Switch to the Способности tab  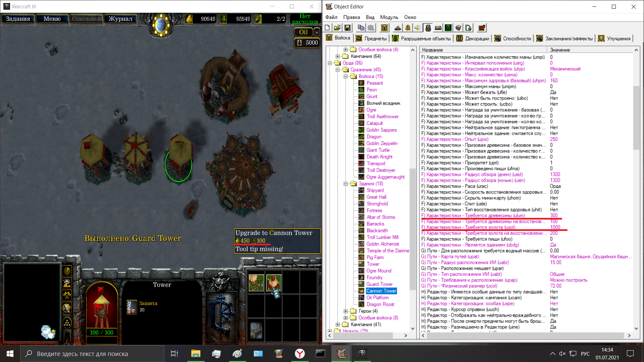[513, 39]
